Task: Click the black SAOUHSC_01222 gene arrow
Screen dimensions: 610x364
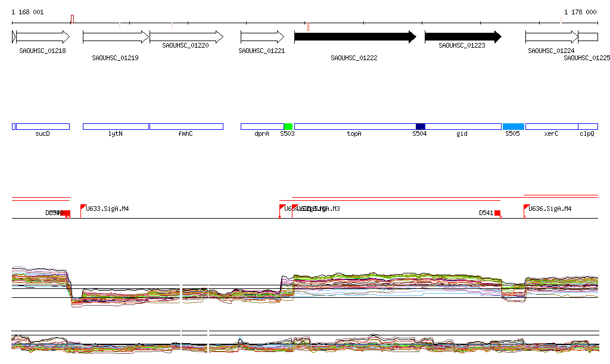Action: click(x=355, y=37)
